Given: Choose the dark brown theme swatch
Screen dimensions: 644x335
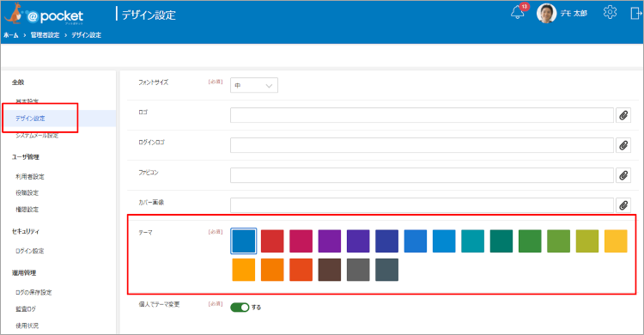Looking at the screenshot, I should click(330, 270).
